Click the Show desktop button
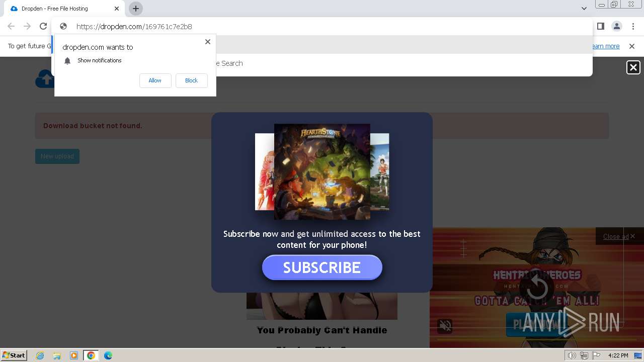The image size is (644, 362). click(638, 355)
